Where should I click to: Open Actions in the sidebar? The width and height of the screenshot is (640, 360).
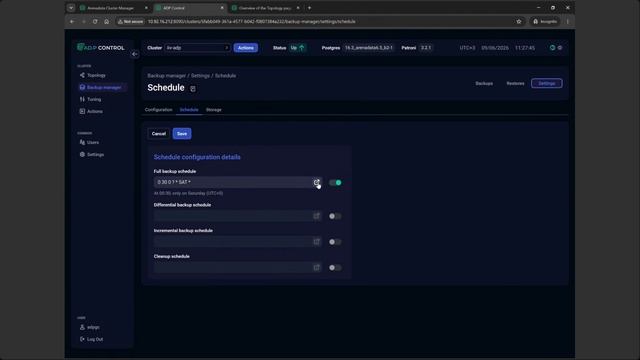coord(91,111)
